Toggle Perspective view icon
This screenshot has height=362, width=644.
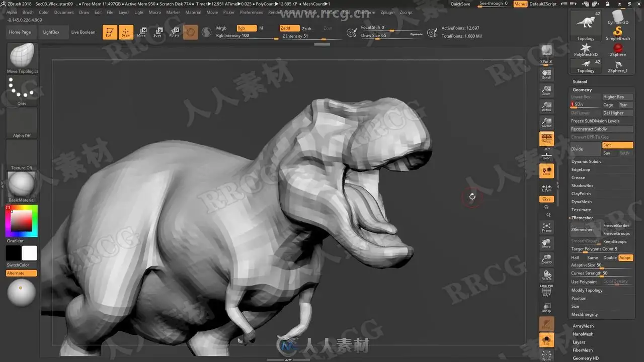546,138
